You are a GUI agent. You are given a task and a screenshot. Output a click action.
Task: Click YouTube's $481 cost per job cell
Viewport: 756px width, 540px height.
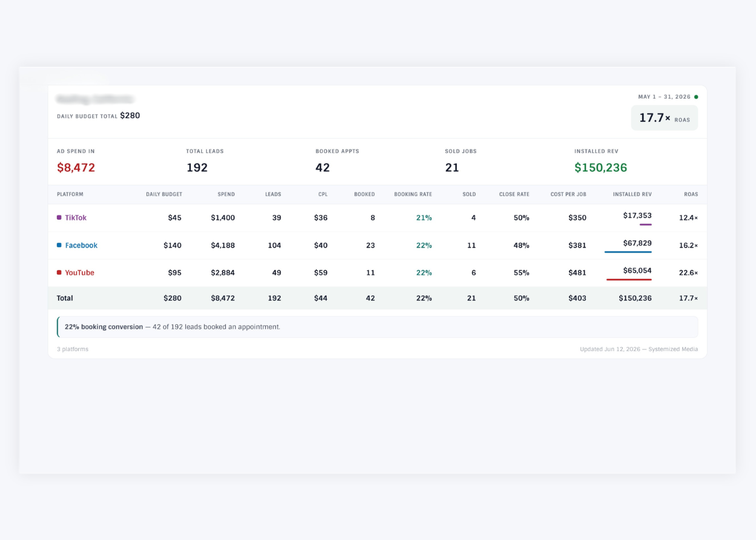tap(577, 273)
